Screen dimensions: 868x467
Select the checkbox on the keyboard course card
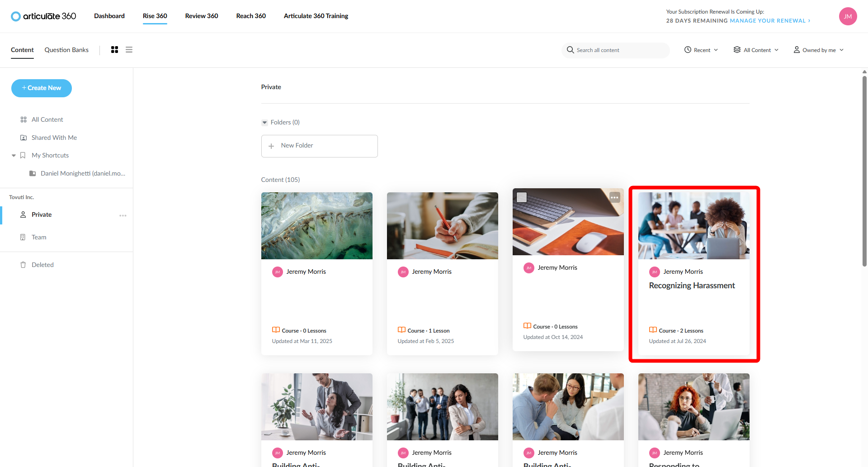pos(522,197)
